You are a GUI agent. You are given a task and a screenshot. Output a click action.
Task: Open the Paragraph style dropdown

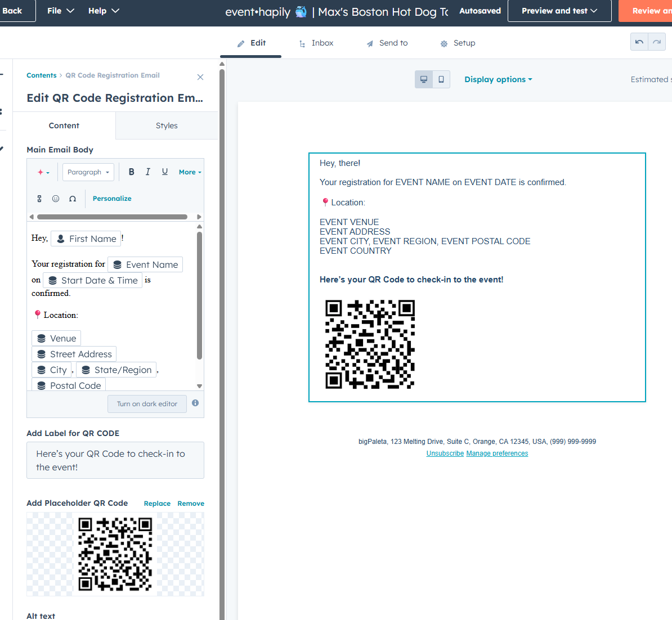88,172
